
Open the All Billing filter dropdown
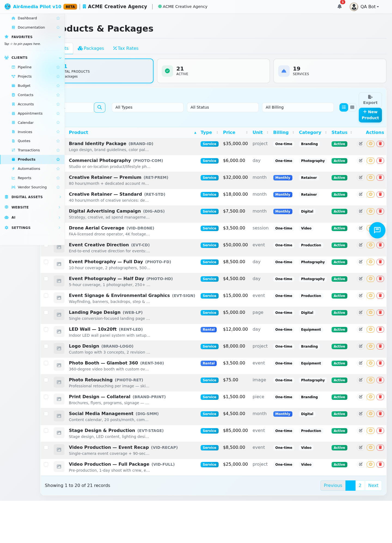(x=298, y=107)
